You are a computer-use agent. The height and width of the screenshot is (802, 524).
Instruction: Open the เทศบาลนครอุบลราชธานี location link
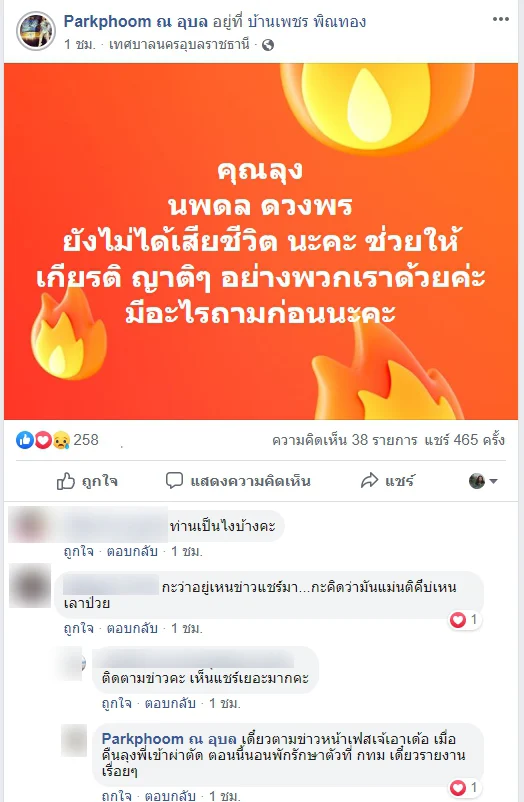(179, 44)
